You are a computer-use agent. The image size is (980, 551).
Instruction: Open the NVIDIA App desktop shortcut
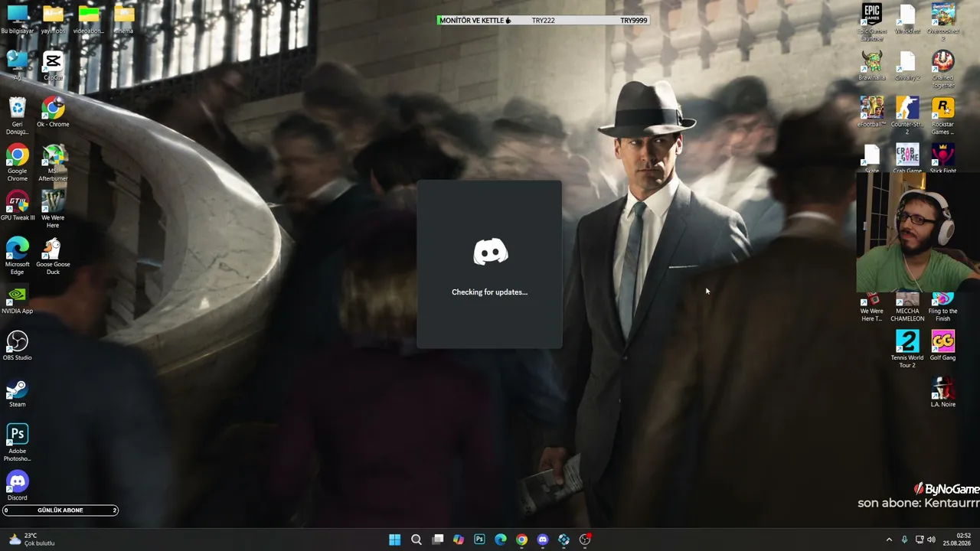(x=17, y=298)
